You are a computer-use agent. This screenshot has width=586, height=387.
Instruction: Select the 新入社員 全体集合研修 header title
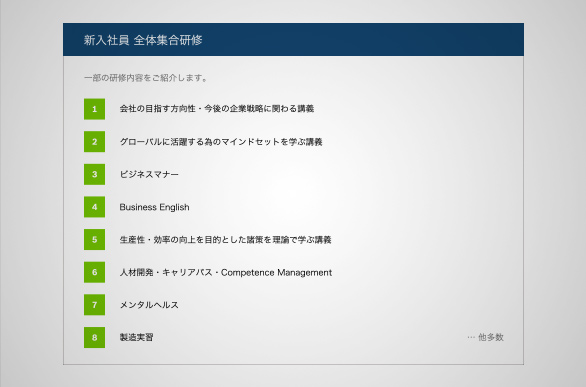coord(143,40)
